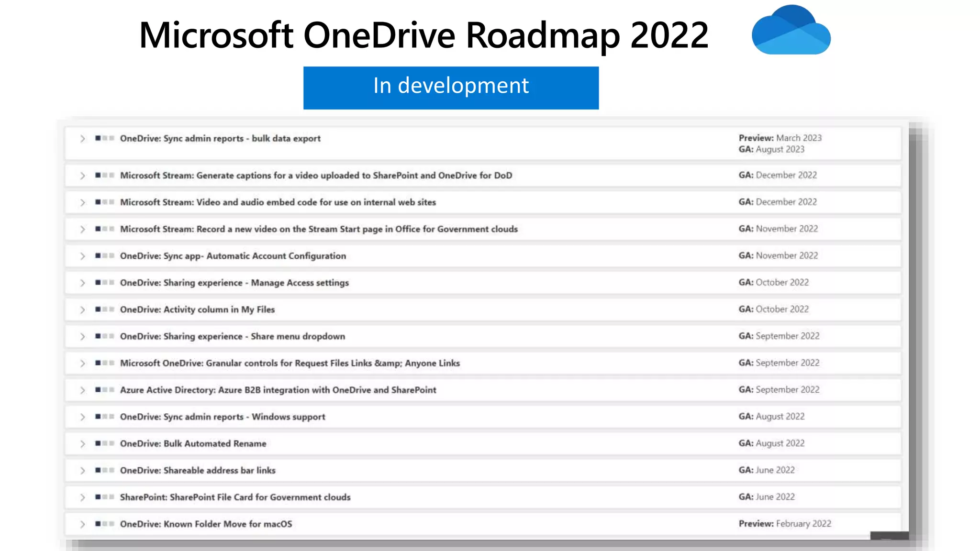Click status icon of Windows support row
980x551 pixels.
coord(104,416)
